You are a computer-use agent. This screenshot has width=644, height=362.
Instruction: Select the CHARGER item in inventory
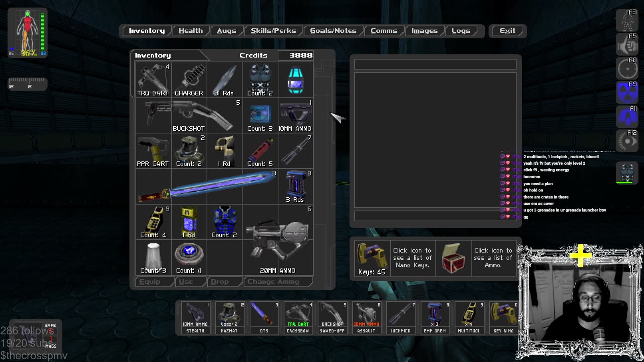189,79
